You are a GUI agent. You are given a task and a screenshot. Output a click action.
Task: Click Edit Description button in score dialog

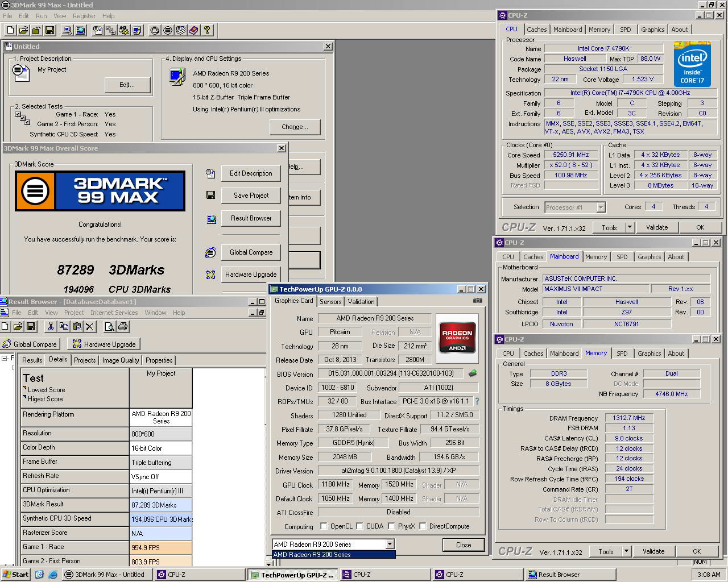251,173
